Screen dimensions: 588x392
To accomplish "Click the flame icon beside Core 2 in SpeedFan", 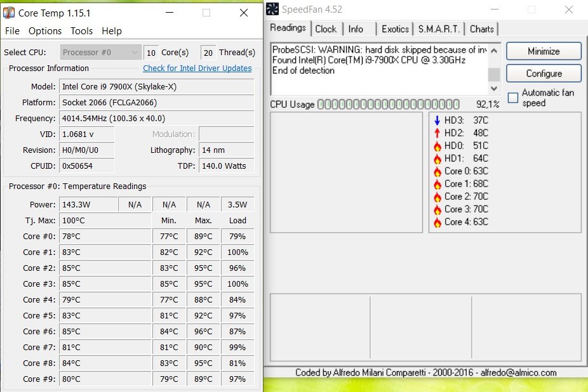I will (438, 197).
